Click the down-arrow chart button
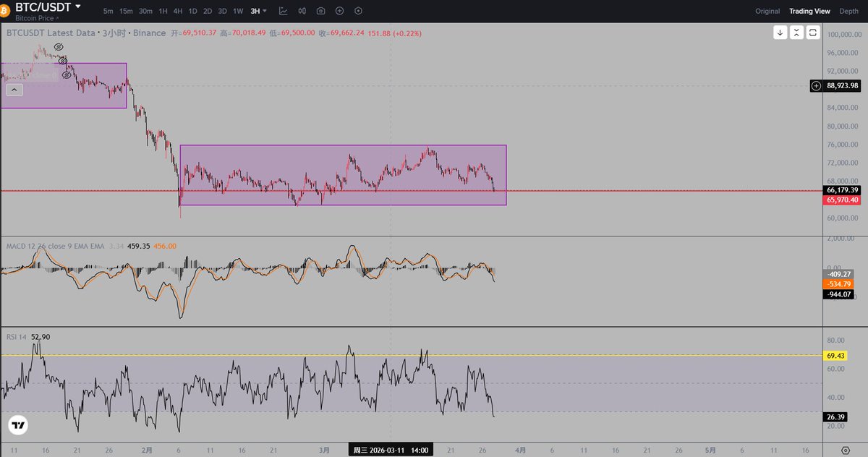Viewport: 868px width, 457px height. pyautogui.click(x=780, y=33)
